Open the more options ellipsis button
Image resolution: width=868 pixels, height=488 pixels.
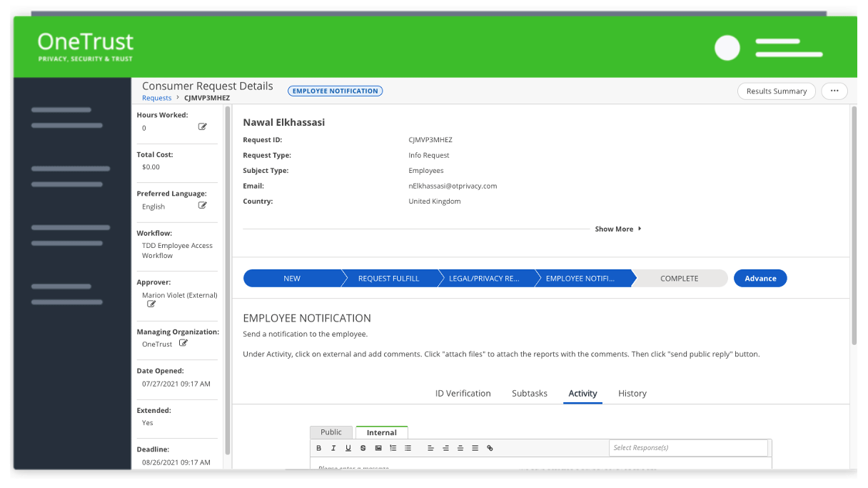(834, 91)
